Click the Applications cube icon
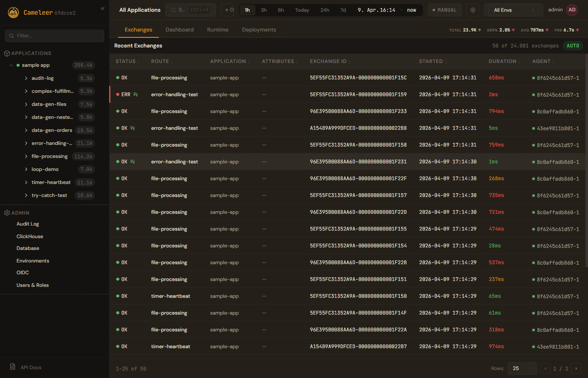588x378 pixels. pyautogui.click(x=7, y=53)
